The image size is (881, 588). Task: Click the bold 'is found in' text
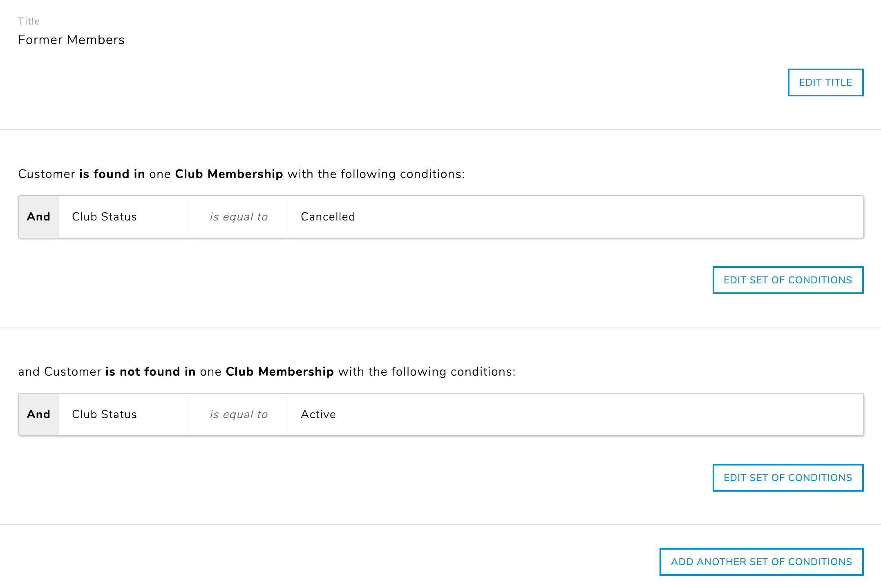tap(112, 174)
